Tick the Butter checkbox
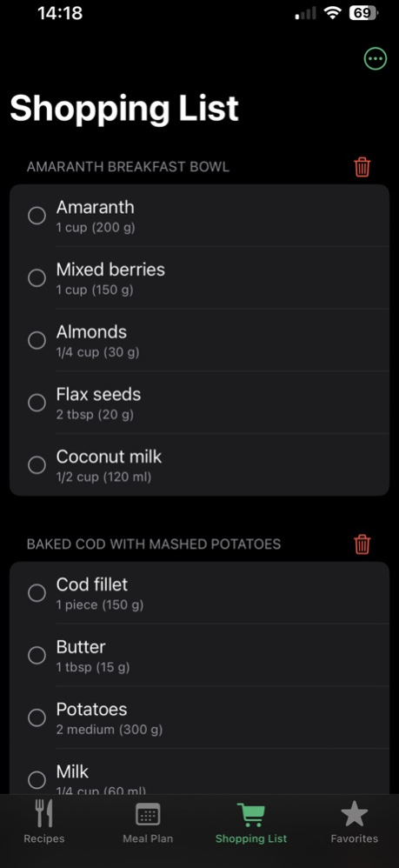 37,656
